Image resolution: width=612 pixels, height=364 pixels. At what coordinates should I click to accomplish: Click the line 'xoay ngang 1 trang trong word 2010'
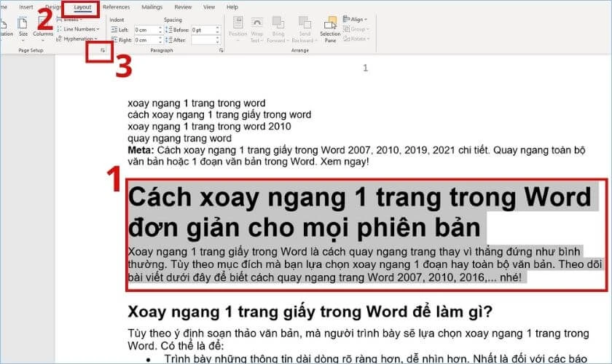click(x=209, y=127)
